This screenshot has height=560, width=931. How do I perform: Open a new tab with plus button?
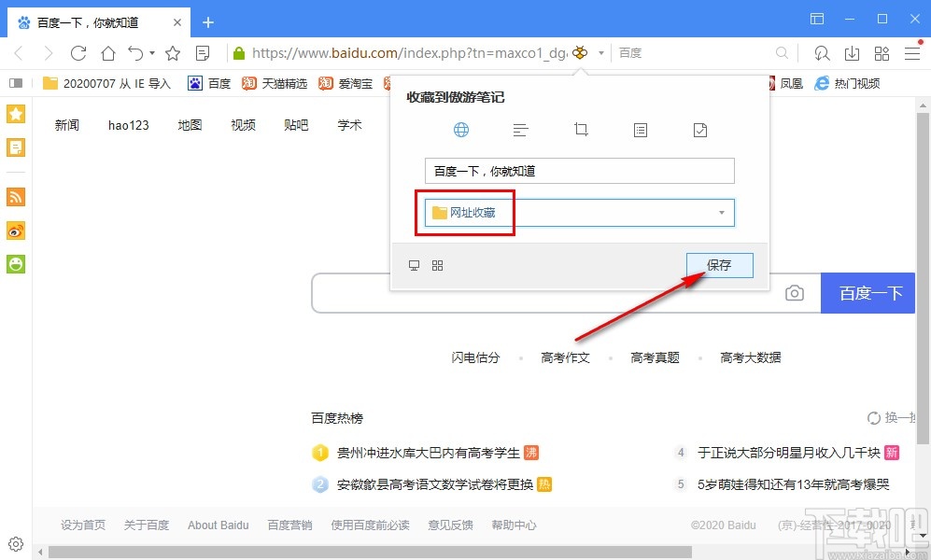(x=208, y=22)
